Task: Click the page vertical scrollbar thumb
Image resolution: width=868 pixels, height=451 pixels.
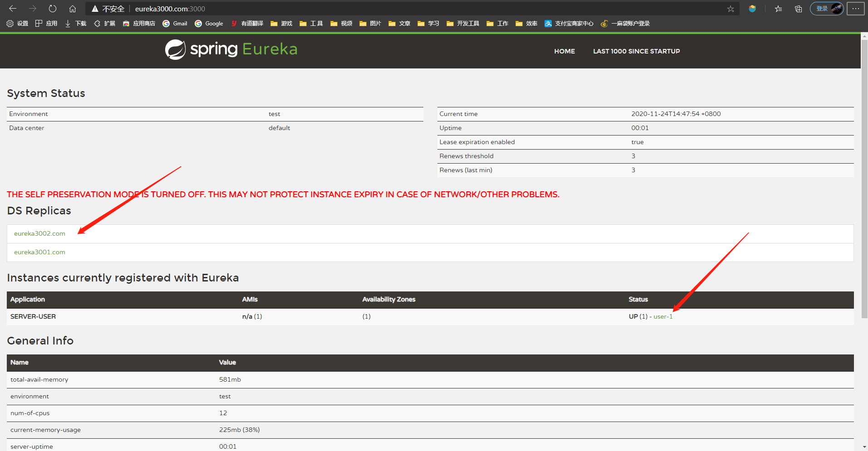Action: [864, 179]
